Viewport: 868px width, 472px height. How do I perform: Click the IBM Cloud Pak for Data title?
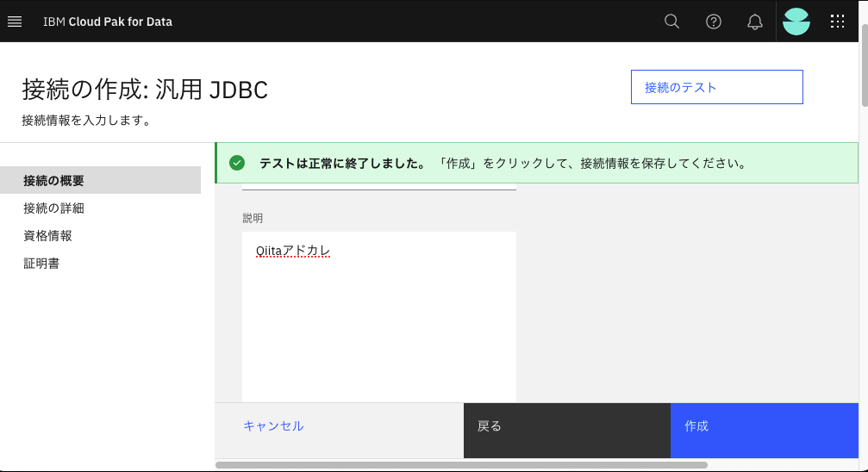click(x=108, y=22)
